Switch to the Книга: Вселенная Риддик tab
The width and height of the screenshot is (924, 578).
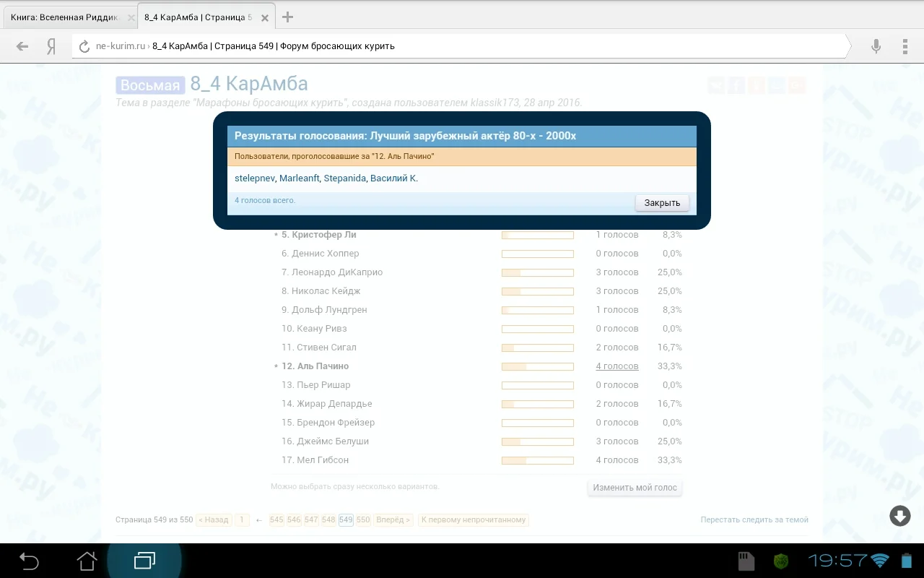tap(65, 16)
